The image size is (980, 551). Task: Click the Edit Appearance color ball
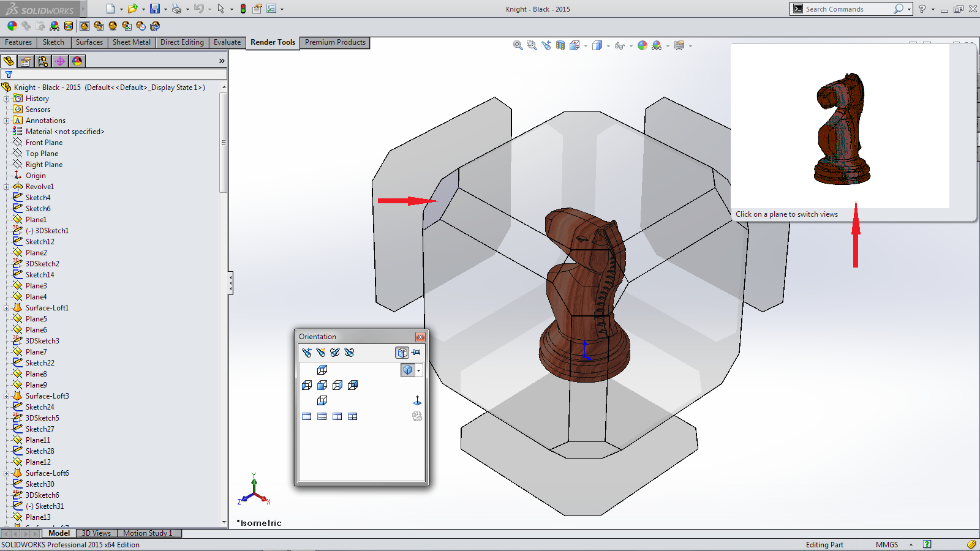coord(642,45)
